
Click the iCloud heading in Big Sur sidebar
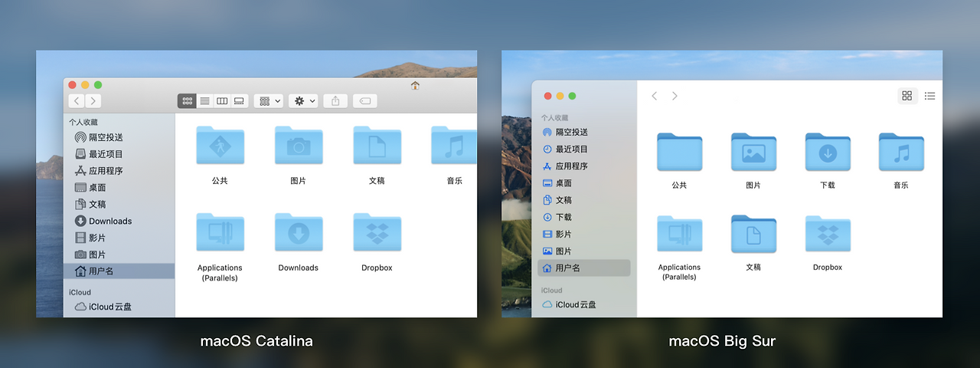click(x=551, y=291)
